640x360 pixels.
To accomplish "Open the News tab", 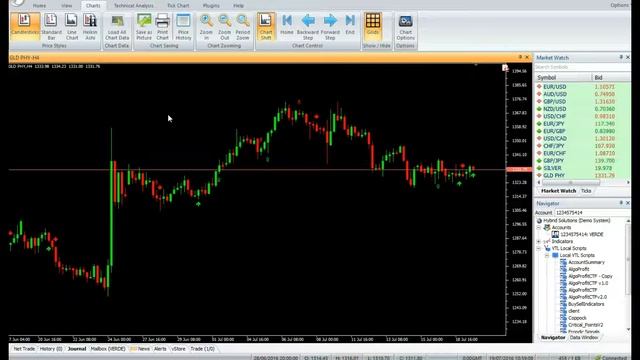I will [x=143, y=349].
